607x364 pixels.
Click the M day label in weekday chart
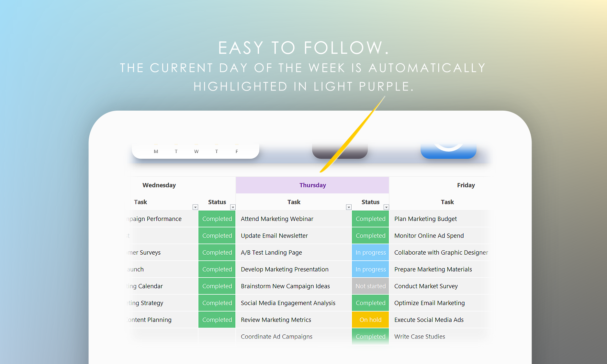point(156,151)
